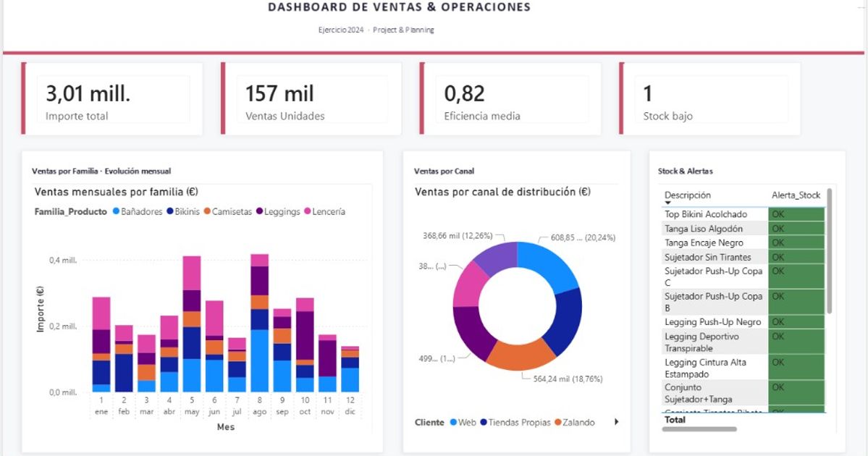
Task: Click the Ejercicio 2024 subtitle text
Action: [x=341, y=30]
